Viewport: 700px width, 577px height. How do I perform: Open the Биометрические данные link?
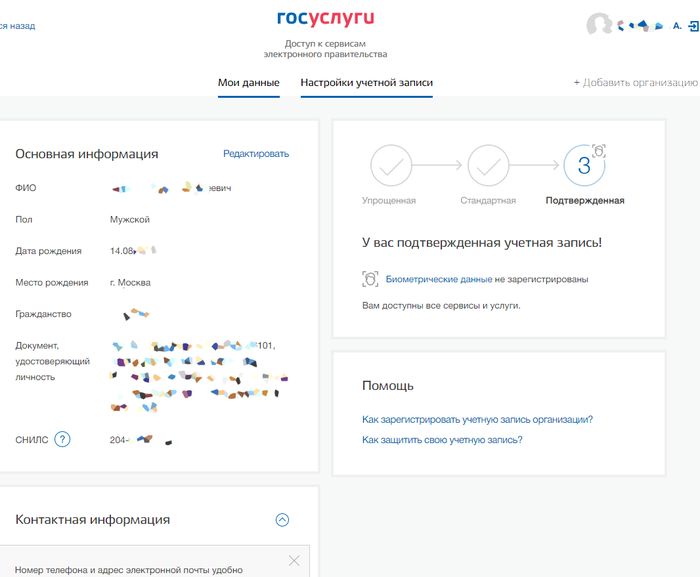pos(438,279)
